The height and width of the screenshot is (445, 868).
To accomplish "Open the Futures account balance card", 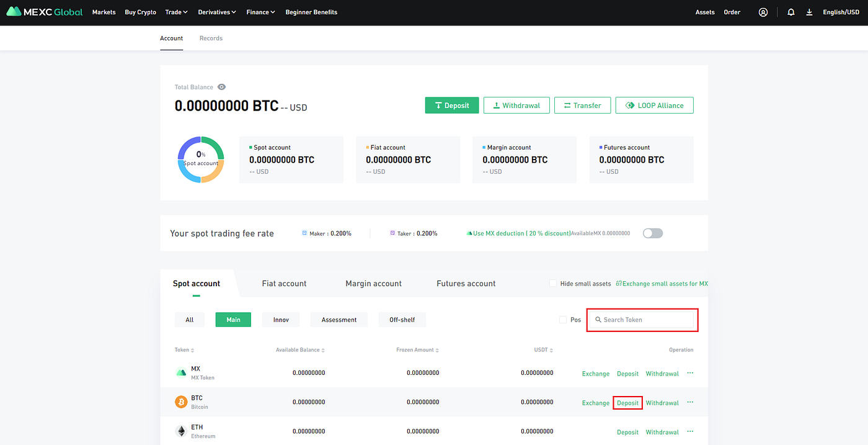I will pos(642,160).
